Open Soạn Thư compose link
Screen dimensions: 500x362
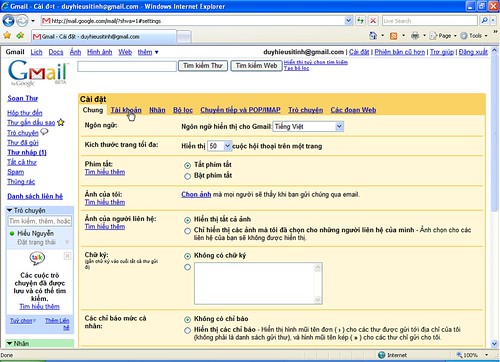pos(22,98)
